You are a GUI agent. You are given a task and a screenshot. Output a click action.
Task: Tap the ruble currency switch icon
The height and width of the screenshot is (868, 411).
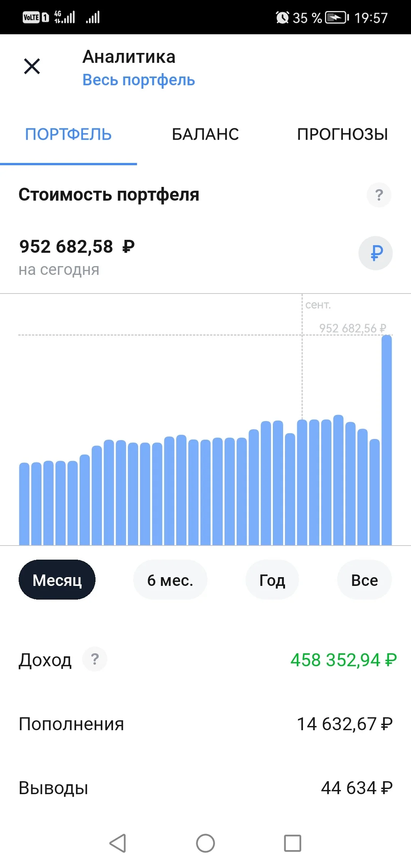point(376,253)
